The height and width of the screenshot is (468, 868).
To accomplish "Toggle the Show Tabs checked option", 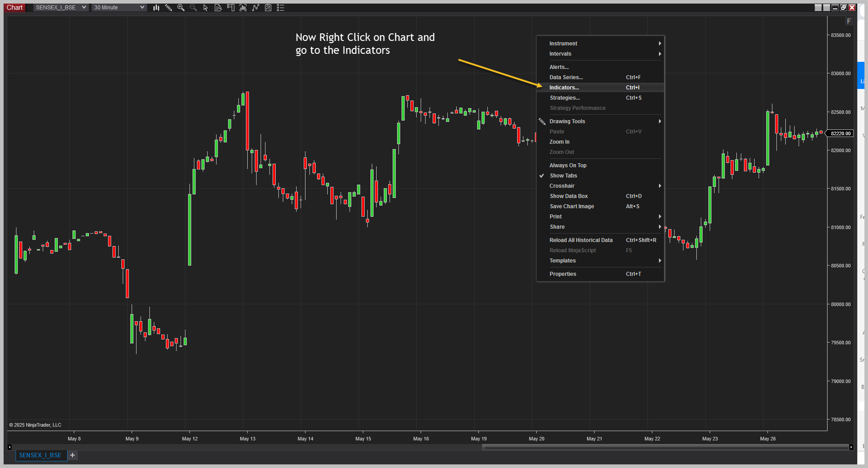I will [x=563, y=176].
